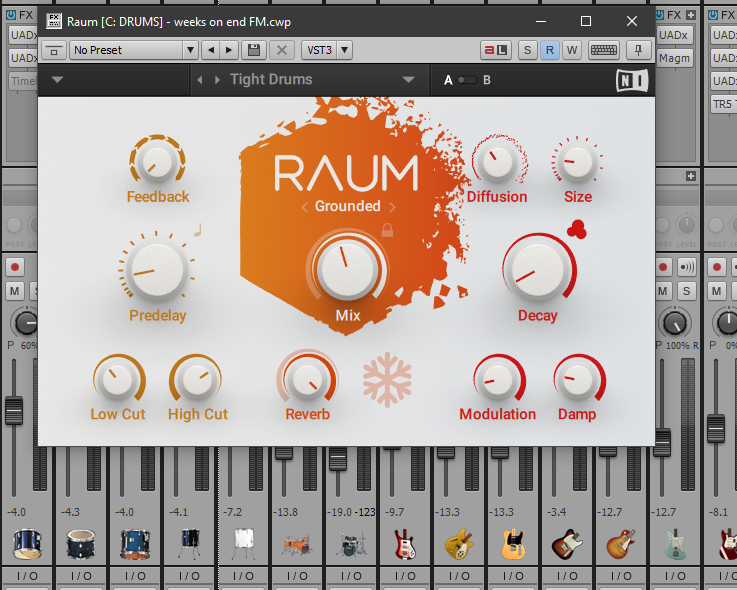
Task: Select previous Raum preset arrow
Action: [200, 80]
